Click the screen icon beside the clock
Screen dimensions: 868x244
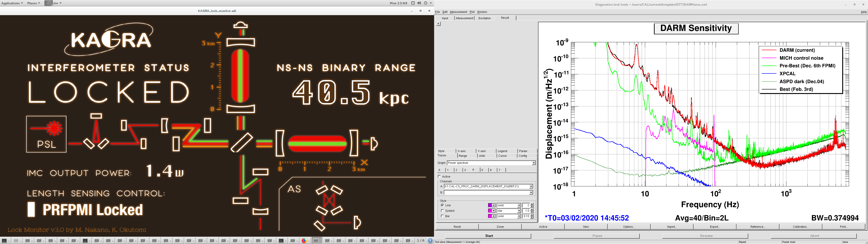tap(413, 3)
